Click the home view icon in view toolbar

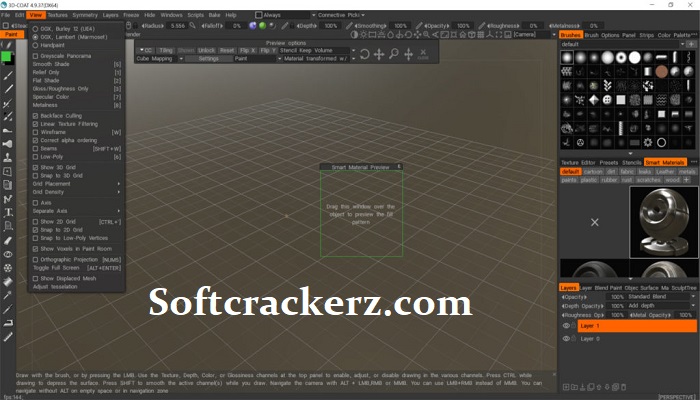tap(463, 34)
